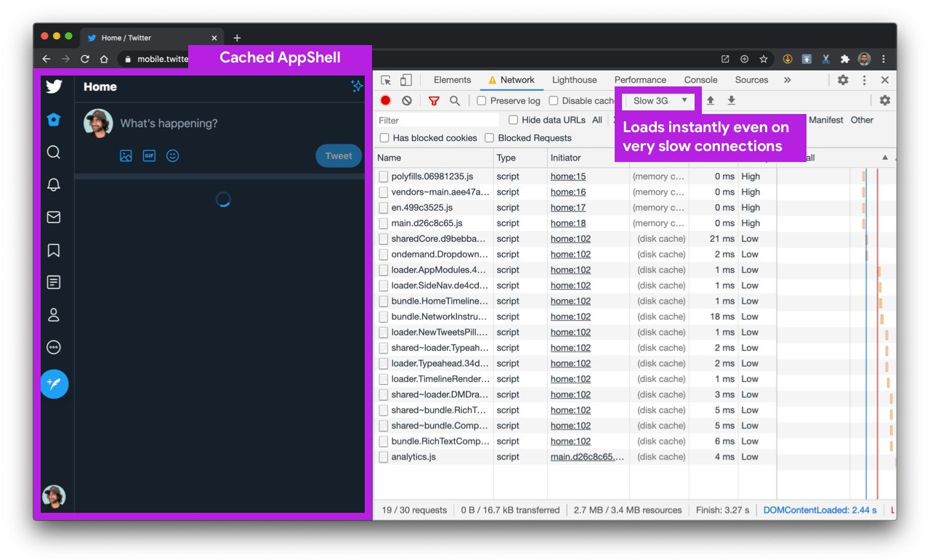Click the network Filter input field
Viewport: 930px width, 560px height.
[x=436, y=121]
